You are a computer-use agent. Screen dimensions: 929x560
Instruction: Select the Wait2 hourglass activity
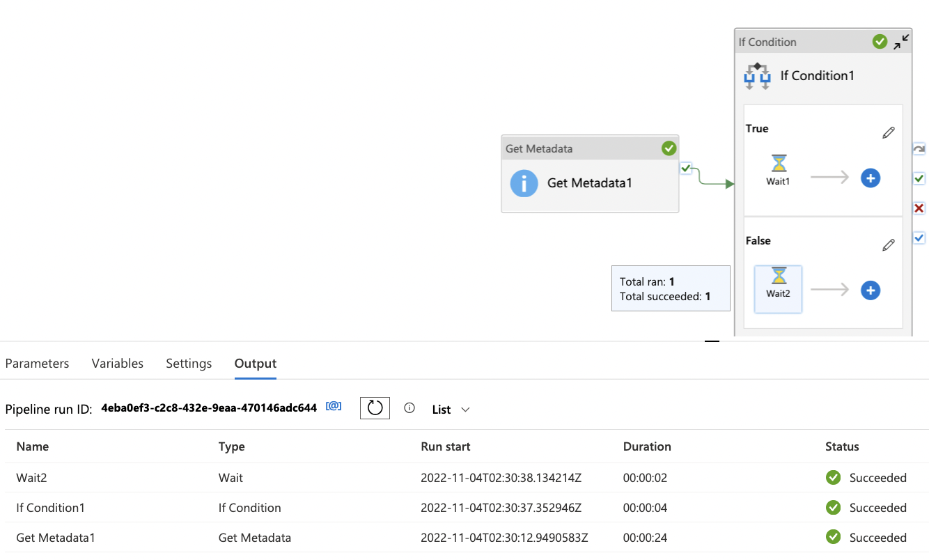coord(779,277)
